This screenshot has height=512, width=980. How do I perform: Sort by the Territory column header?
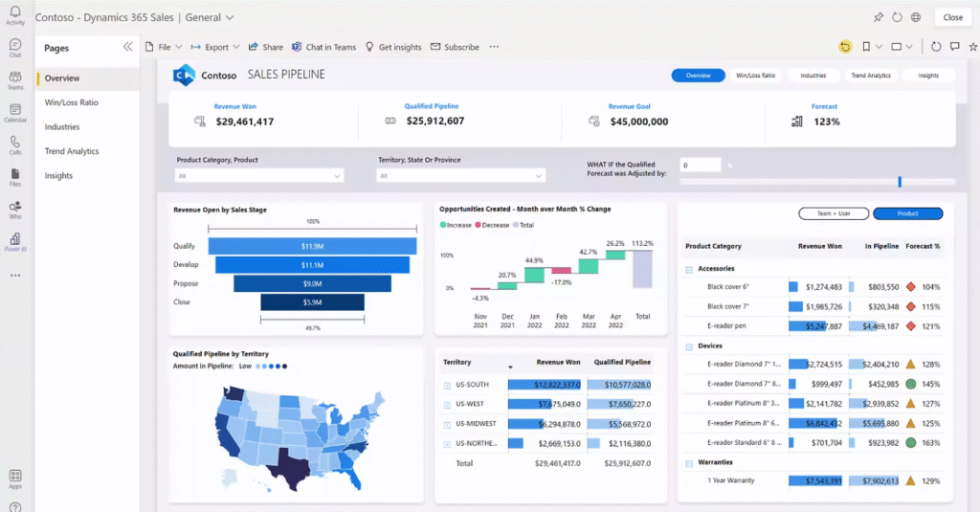point(457,362)
